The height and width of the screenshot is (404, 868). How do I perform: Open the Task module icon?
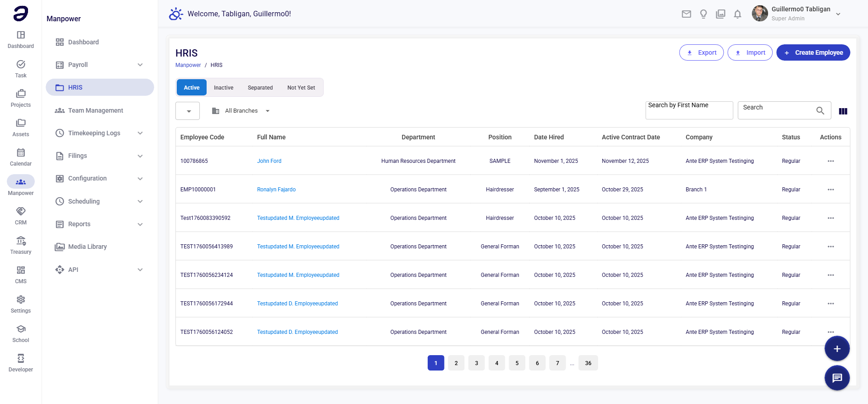tap(21, 64)
